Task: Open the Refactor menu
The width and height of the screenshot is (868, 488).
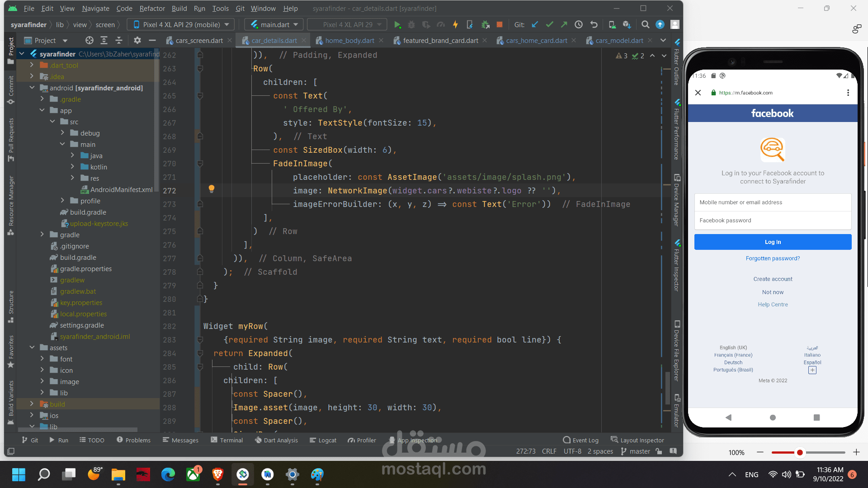Action: [152, 8]
